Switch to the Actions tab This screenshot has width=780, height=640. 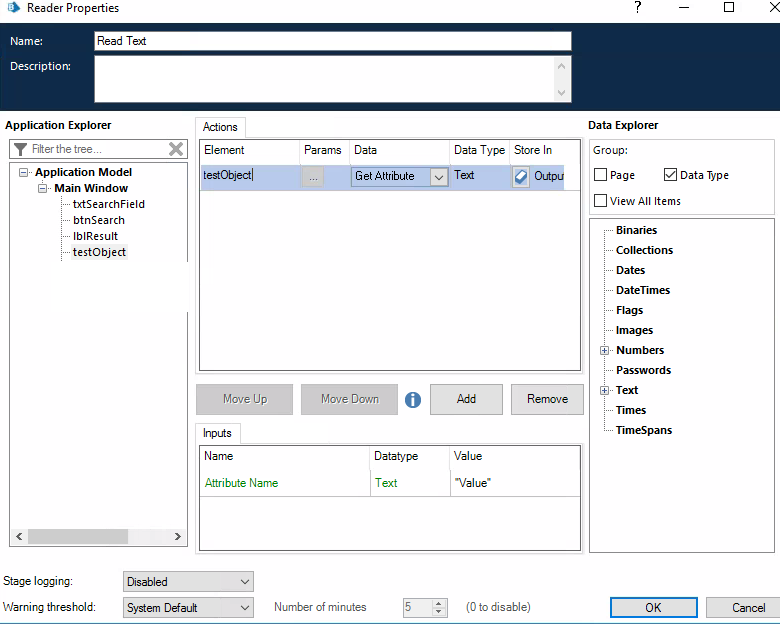(x=220, y=127)
